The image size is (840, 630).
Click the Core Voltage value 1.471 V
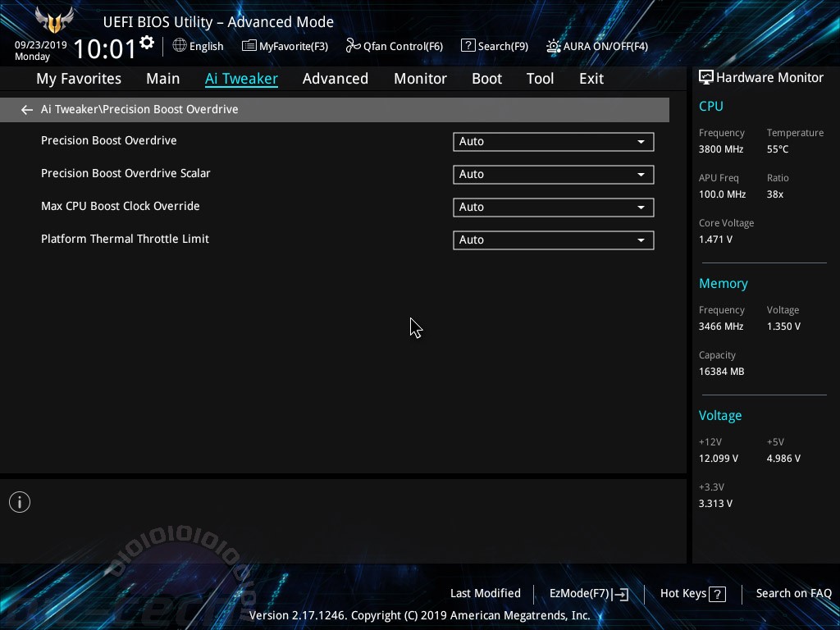715,240
